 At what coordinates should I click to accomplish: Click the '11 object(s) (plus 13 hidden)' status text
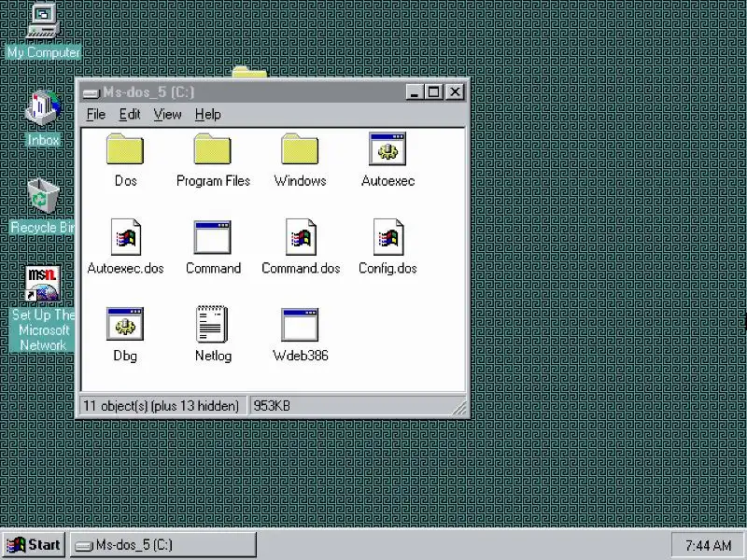coord(161,406)
